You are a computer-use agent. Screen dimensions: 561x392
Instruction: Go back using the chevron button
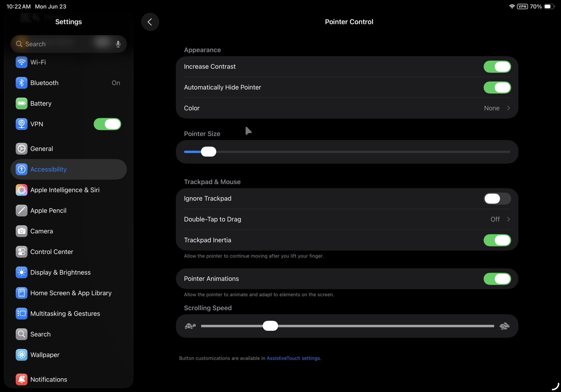150,22
